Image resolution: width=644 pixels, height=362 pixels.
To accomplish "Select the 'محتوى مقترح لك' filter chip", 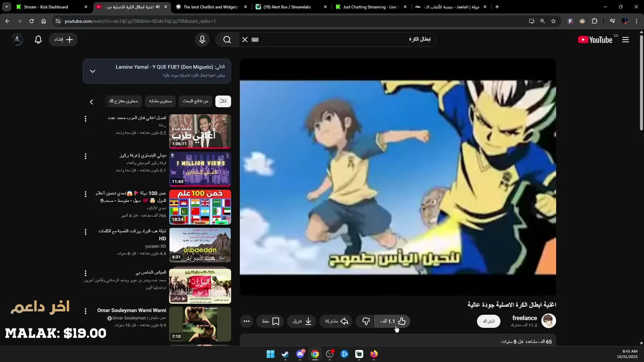I will [x=123, y=101].
